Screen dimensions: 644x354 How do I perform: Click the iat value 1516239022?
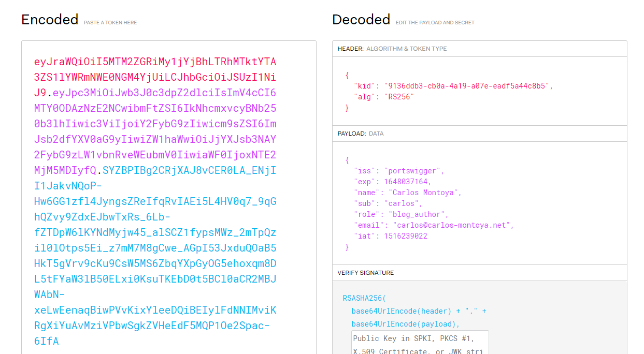[405, 236]
